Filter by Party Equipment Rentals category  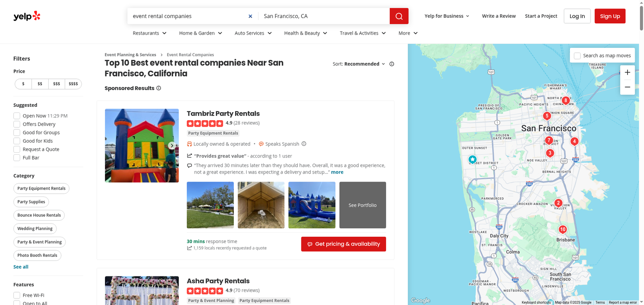41,188
